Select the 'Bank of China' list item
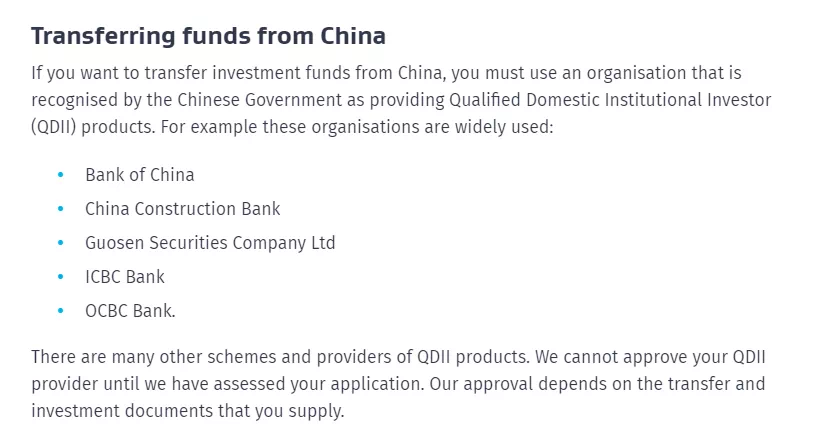This screenshot has height=447, width=823. click(140, 175)
